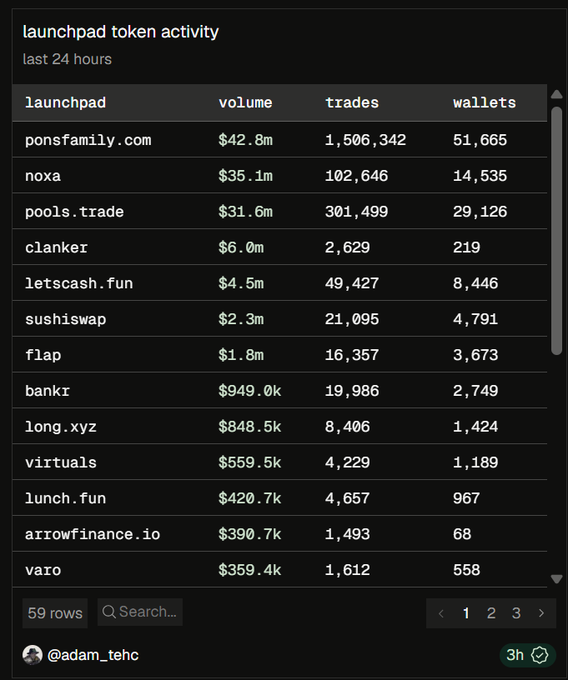Click the 14,535 wallets value
The image size is (568, 680).
pos(480,176)
